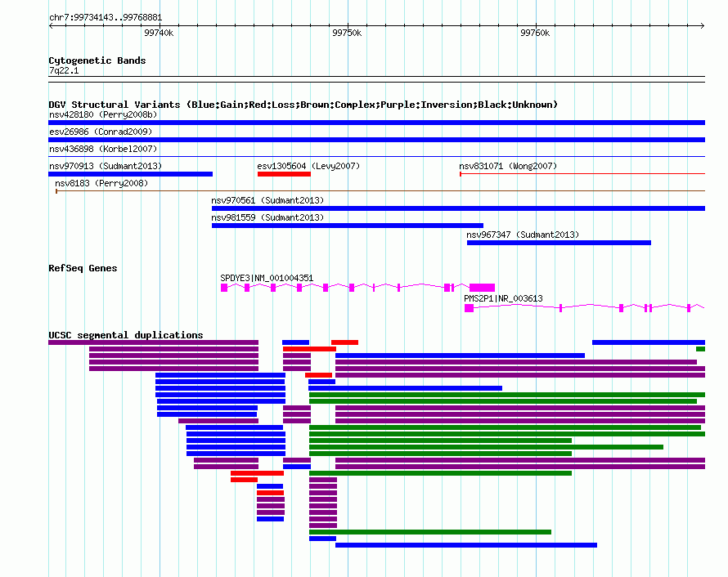The width and height of the screenshot is (728, 577).
Task: Click the nsv967347 (Sudmant2013) label
Action: click(523, 235)
